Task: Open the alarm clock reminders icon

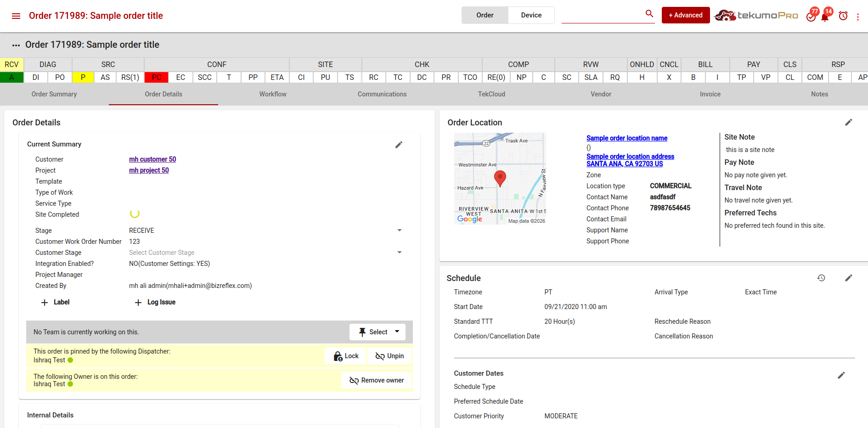Action: [843, 16]
